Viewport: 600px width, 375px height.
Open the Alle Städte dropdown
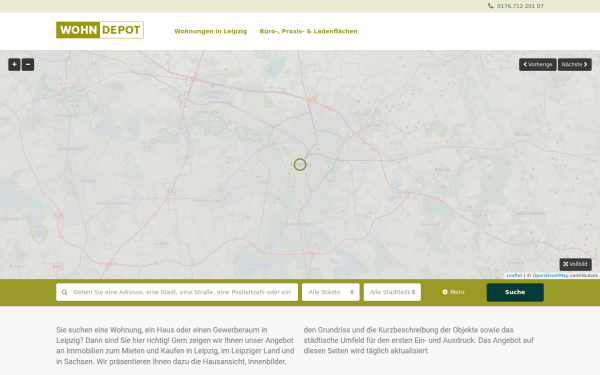coord(331,292)
